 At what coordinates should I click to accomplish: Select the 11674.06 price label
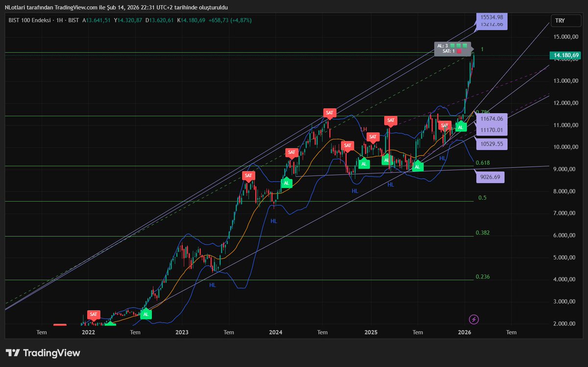tap(492, 119)
